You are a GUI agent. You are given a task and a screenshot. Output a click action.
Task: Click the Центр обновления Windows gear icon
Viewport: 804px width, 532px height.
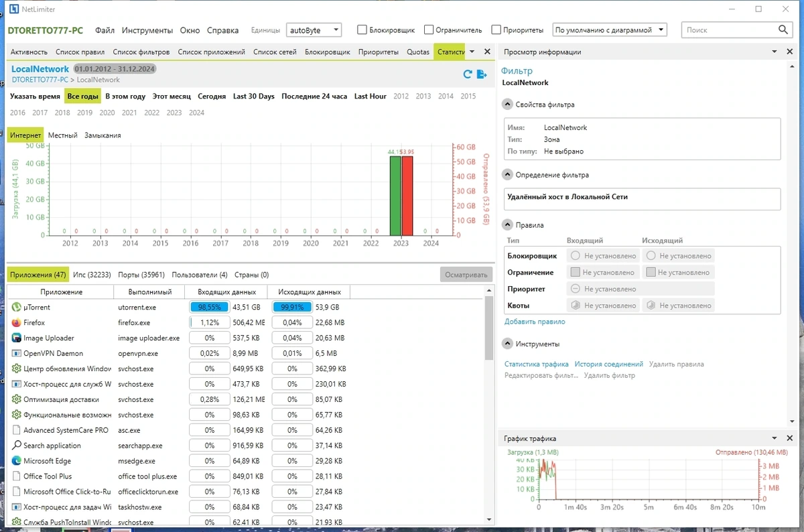pyautogui.click(x=17, y=369)
